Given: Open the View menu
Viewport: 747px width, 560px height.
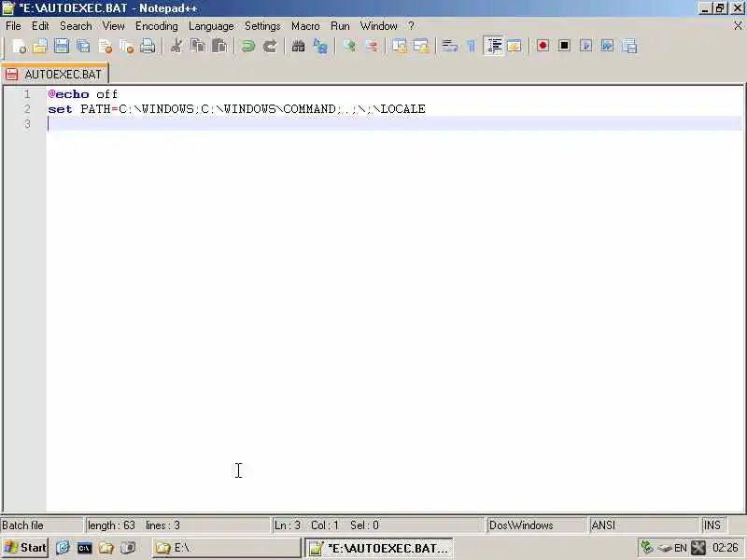Looking at the screenshot, I should [x=113, y=26].
